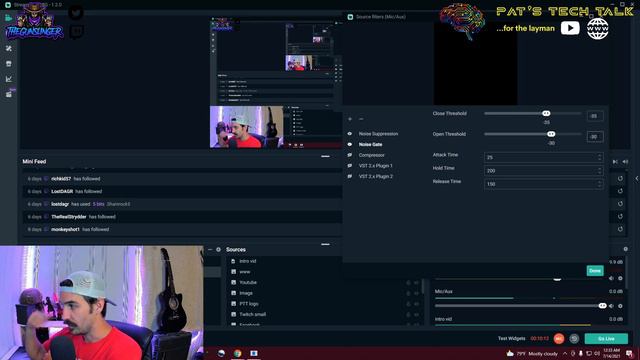Viewport: 640px width, 360px height.
Task: Click the Go Live button
Action: pyautogui.click(x=606, y=338)
